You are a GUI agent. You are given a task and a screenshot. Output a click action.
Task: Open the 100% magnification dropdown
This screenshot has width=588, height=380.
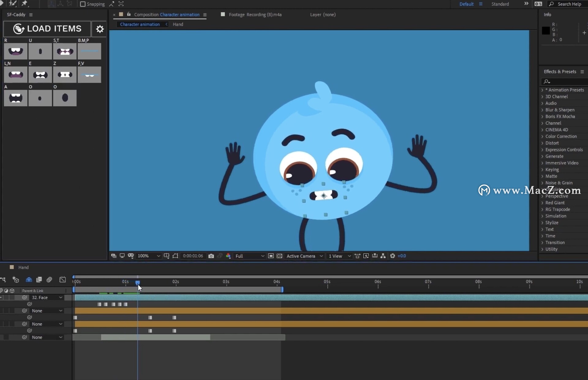pos(149,256)
